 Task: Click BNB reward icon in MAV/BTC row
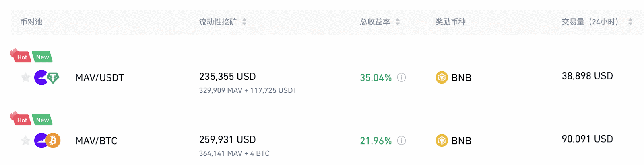(442, 141)
